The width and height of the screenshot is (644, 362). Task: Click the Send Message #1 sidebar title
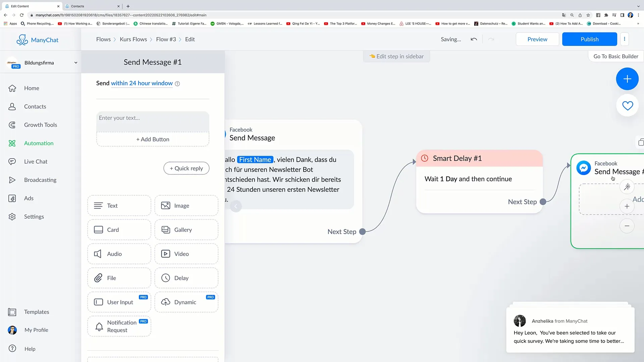click(153, 62)
